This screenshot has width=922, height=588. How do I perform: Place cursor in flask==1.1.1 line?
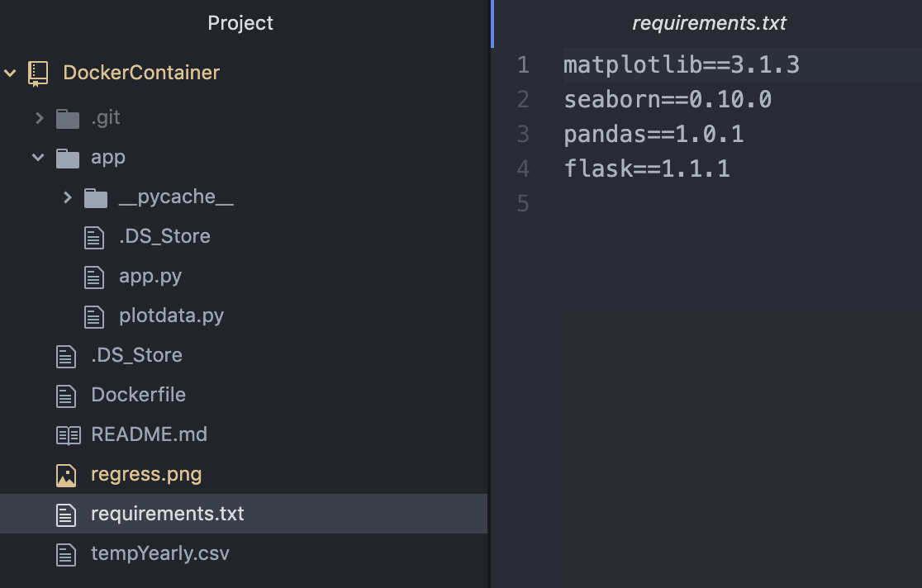click(x=647, y=168)
